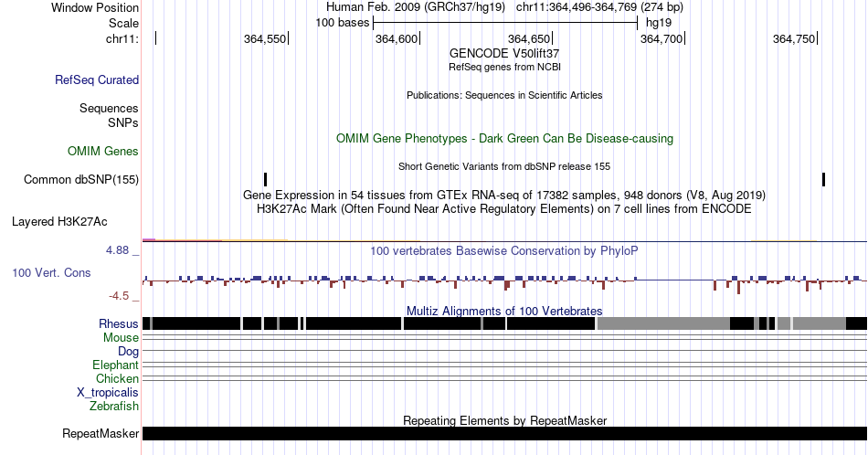Click Short Genetic Variants from dbSNP title
This screenshot has height=455, width=868.
pyautogui.click(x=504, y=166)
